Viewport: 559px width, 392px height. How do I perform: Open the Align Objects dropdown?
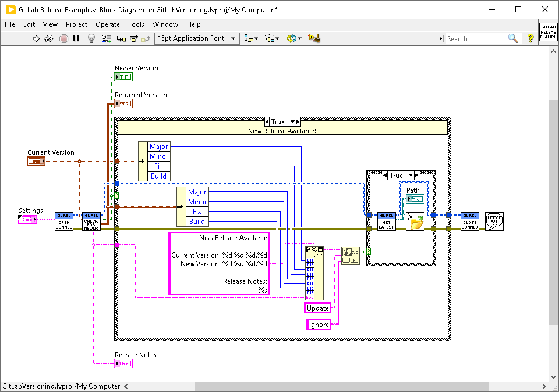tap(250, 38)
